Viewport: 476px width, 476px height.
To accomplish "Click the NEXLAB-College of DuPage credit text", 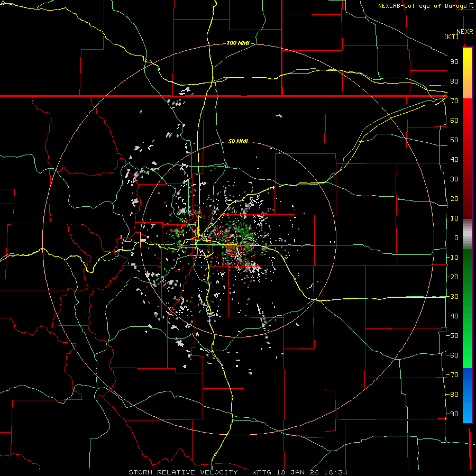I will point(422,6).
